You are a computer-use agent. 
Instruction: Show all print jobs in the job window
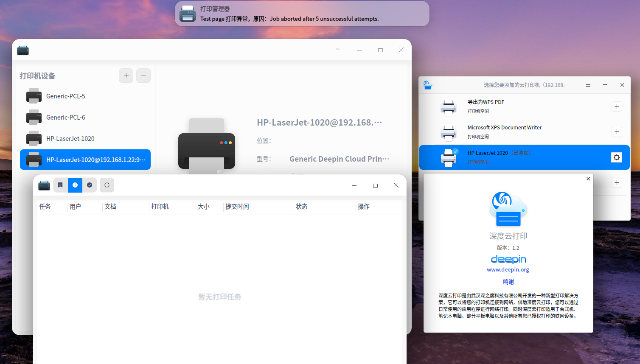coord(60,185)
